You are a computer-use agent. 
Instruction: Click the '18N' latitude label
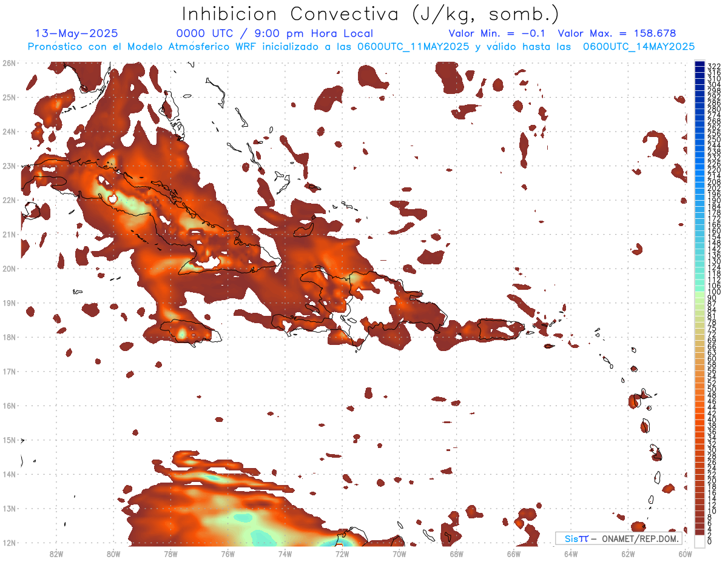[9, 337]
